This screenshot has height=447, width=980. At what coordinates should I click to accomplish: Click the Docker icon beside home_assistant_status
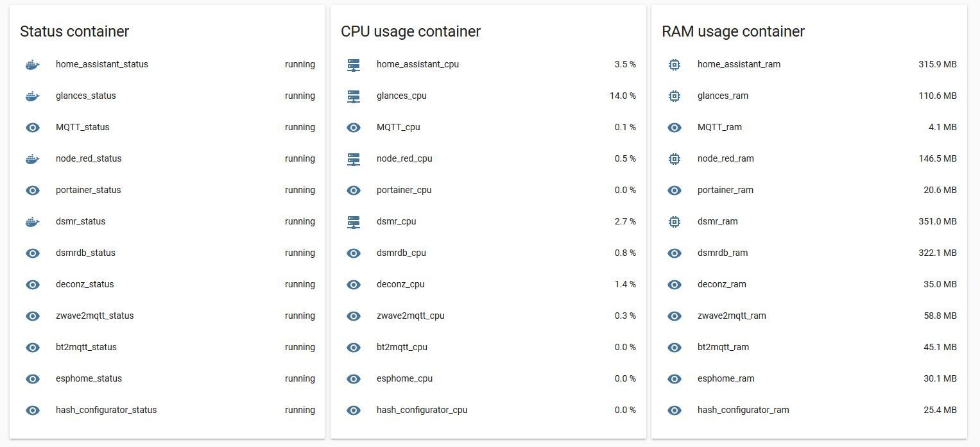[x=33, y=65]
